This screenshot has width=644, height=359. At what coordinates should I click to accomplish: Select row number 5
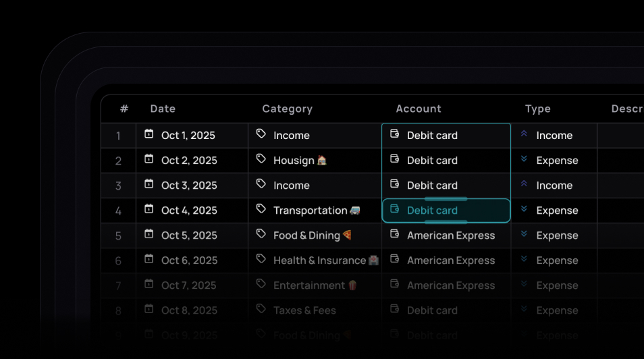click(x=118, y=236)
